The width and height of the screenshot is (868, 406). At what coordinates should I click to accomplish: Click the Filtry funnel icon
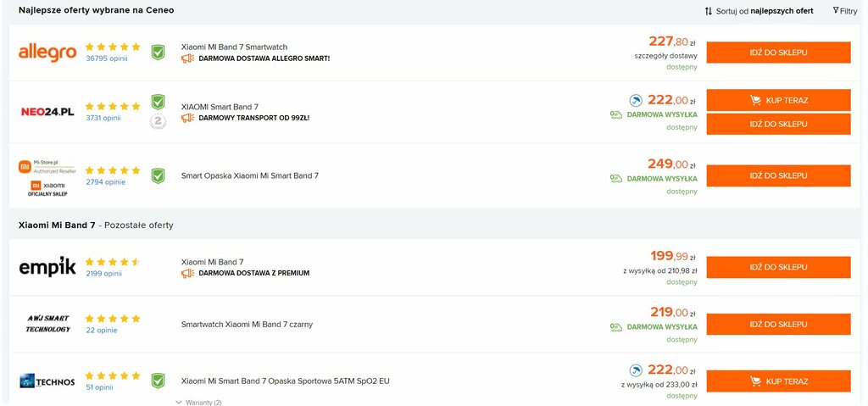[x=835, y=10]
